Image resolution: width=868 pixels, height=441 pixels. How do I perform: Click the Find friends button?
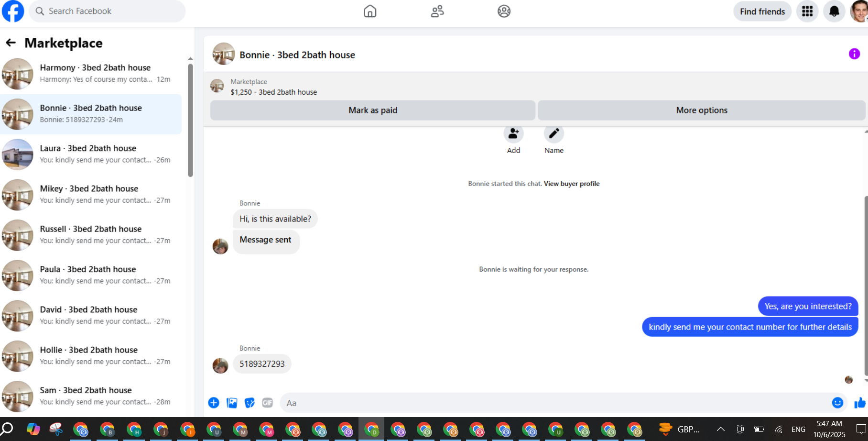(x=762, y=11)
